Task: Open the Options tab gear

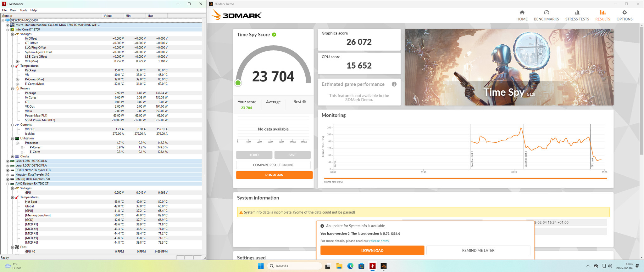Action: coord(624,15)
